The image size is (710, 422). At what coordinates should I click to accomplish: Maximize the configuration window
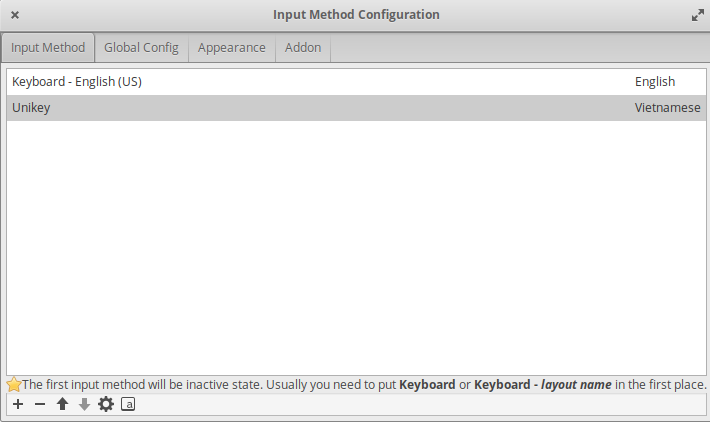(x=697, y=15)
